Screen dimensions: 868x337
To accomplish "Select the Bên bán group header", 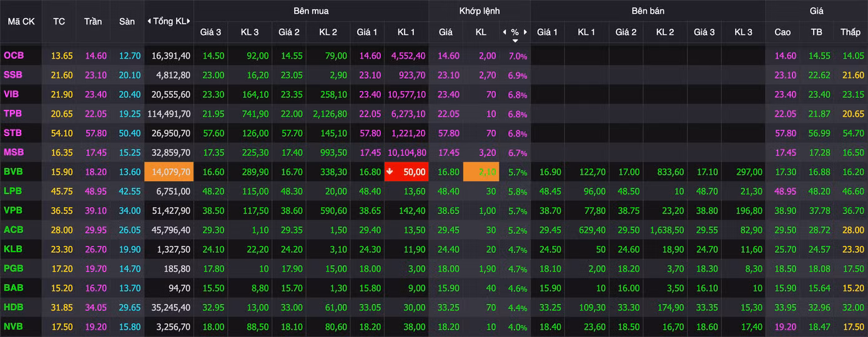I will point(648,11).
